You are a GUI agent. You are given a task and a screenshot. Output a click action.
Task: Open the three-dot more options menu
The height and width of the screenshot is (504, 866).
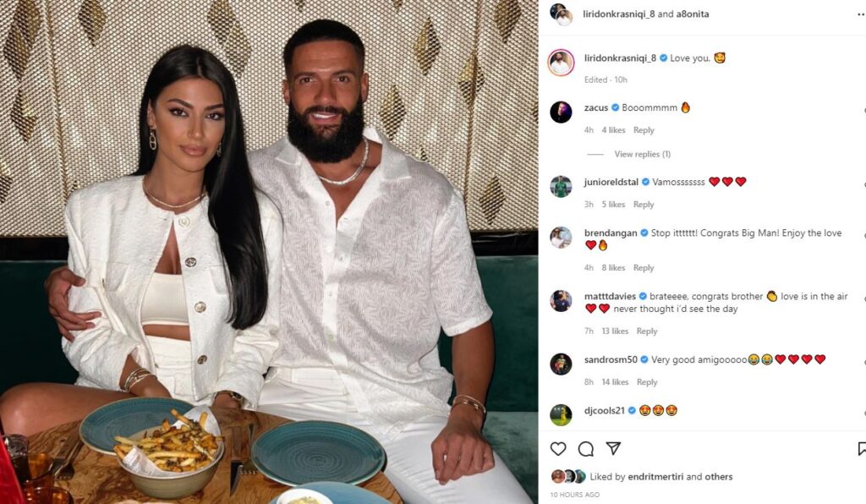[x=860, y=14]
